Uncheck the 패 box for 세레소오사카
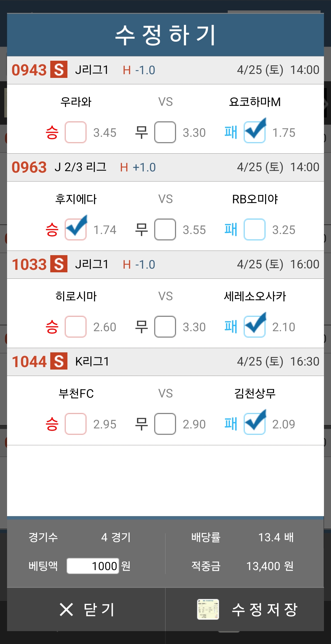This screenshot has width=331, height=644. (254, 327)
